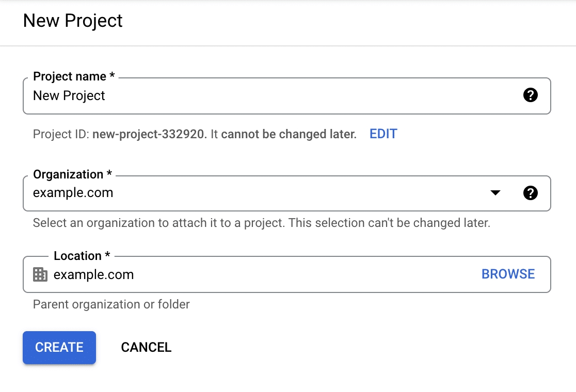Click the help icon beside Project name
Screen dimensions: 576x392
click(x=530, y=95)
